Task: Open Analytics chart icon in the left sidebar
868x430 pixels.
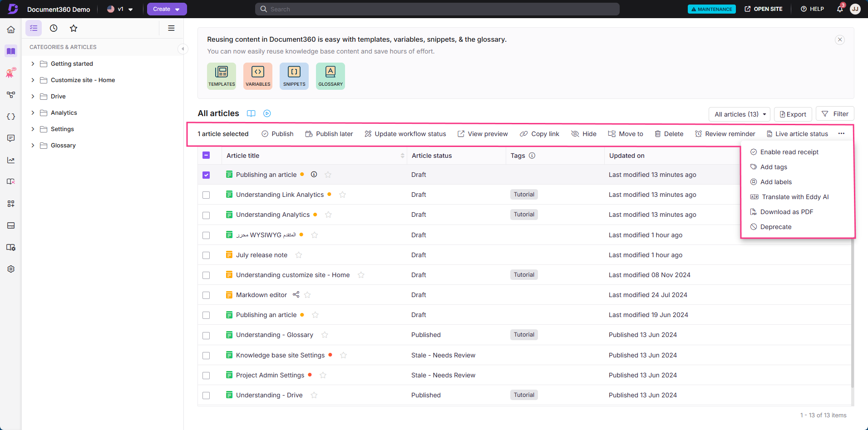Action: (x=10, y=160)
